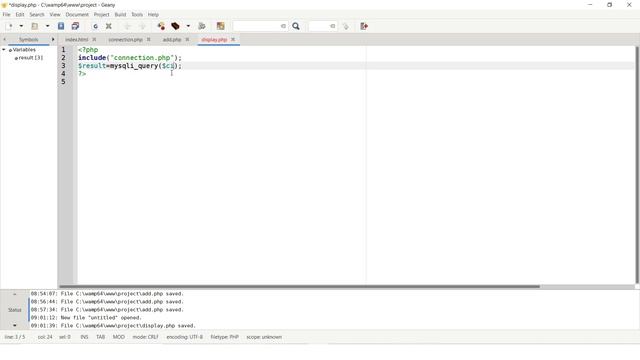The width and height of the screenshot is (640, 360).
Task: Go to previous message pane tab using up arrow
Action: [15, 294]
